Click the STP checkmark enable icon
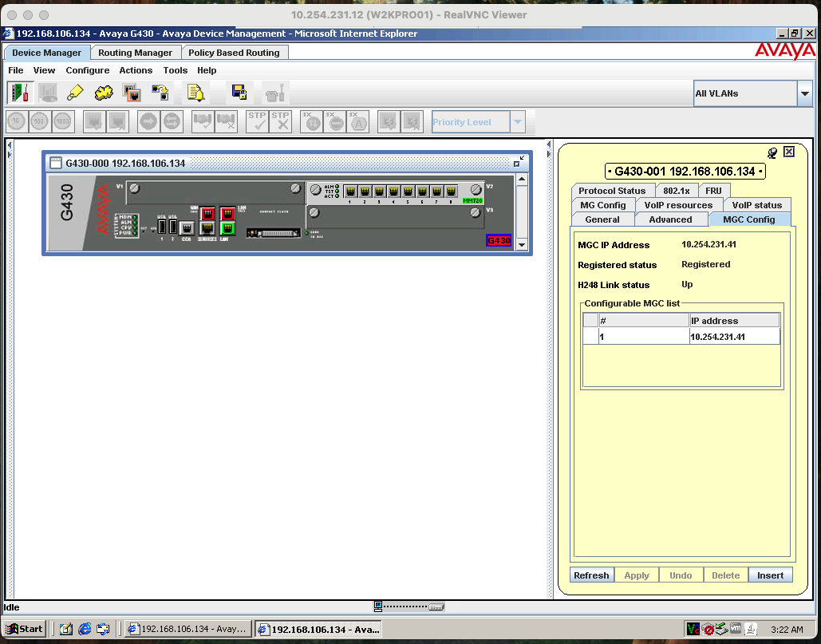 (257, 121)
